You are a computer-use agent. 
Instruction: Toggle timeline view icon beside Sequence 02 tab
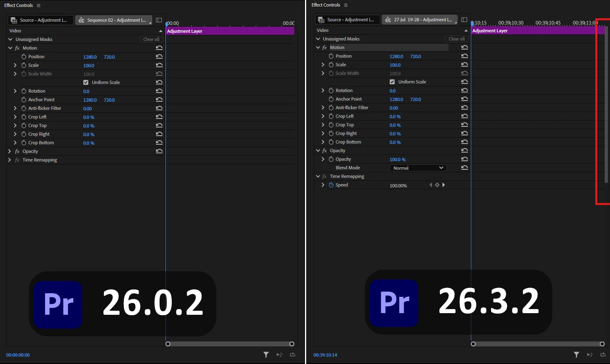click(x=159, y=20)
